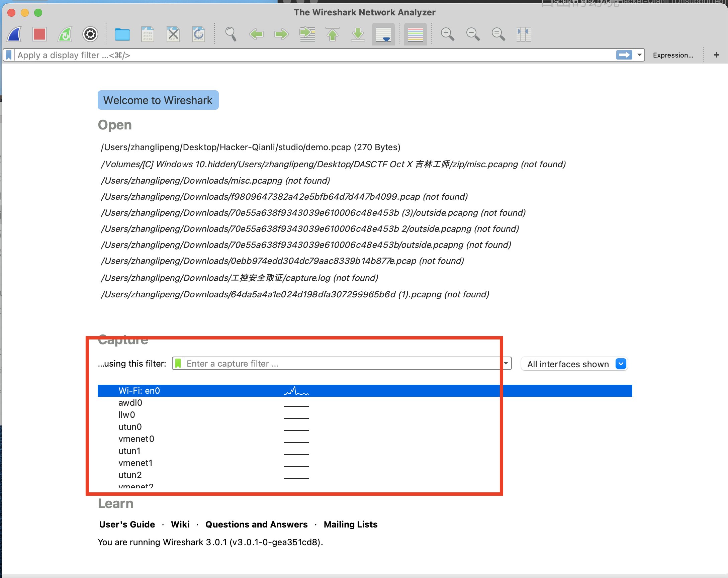Open the Expression... builder

coord(673,55)
